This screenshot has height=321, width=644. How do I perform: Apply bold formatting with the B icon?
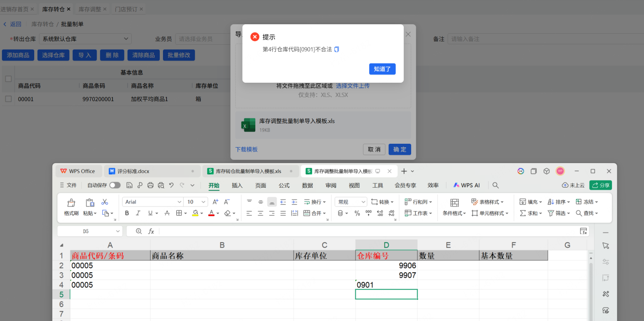pyautogui.click(x=127, y=213)
